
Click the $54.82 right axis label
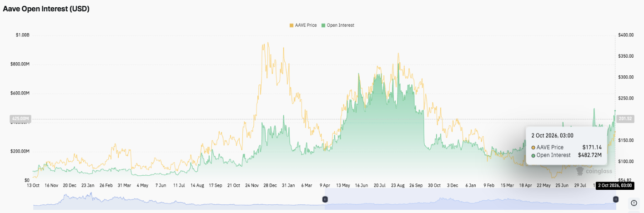click(624, 180)
